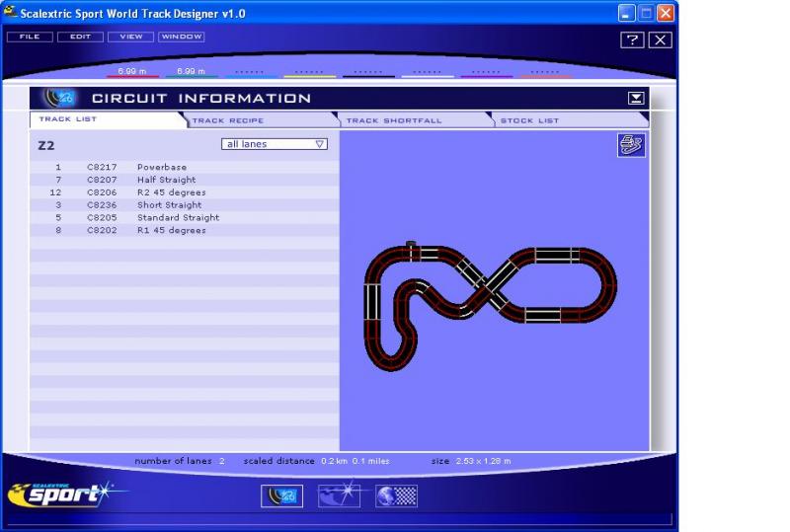
Task: Select the red lane length indicator
Action: tap(132, 73)
